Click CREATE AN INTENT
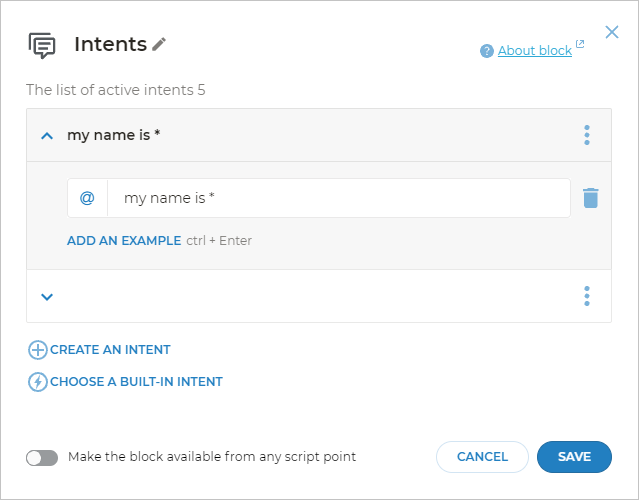Screen dimensions: 639x500 point(110,350)
